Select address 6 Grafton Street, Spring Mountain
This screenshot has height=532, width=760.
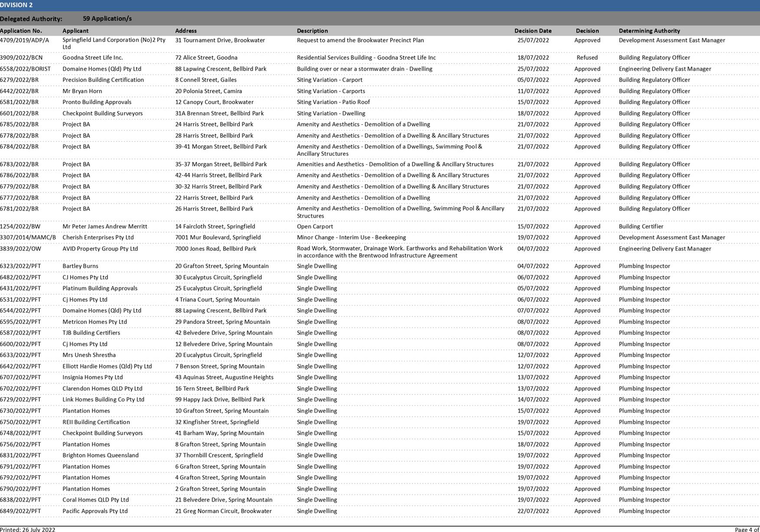coord(220,467)
